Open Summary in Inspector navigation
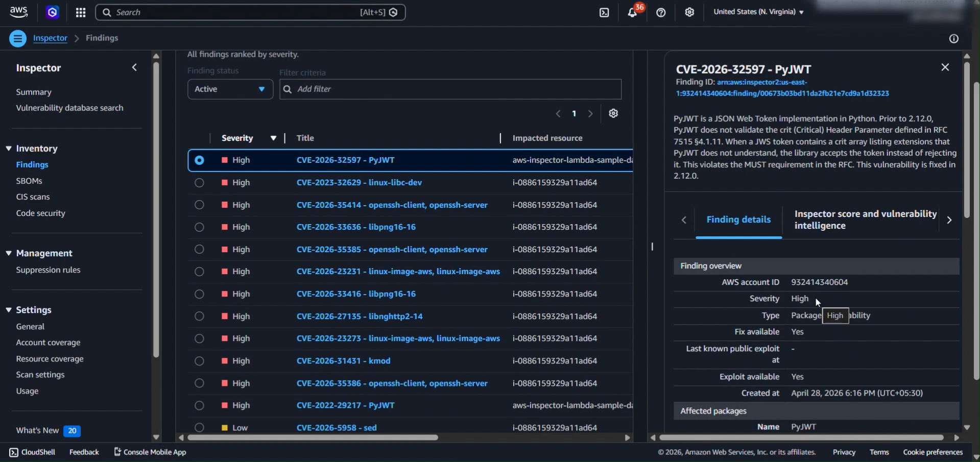The image size is (980, 462). pos(34,92)
